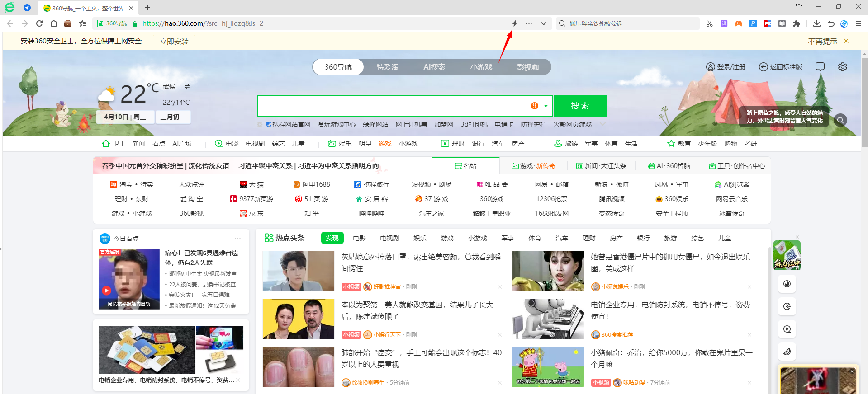Open the three-dot address bar menu
The height and width of the screenshot is (394, 868).
pyautogui.click(x=529, y=23)
